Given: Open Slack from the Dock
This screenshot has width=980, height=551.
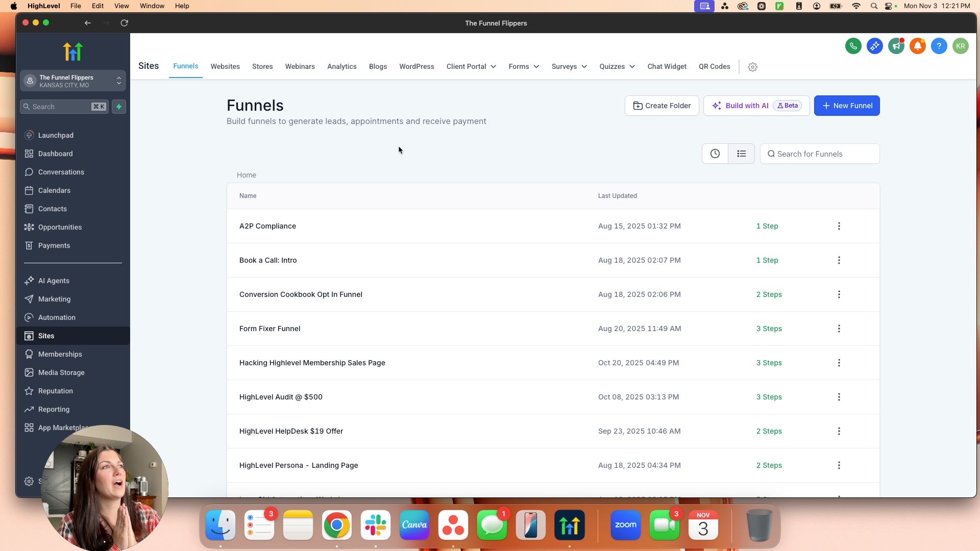Looking at the screenshot, I should click(x=376, y=525).
